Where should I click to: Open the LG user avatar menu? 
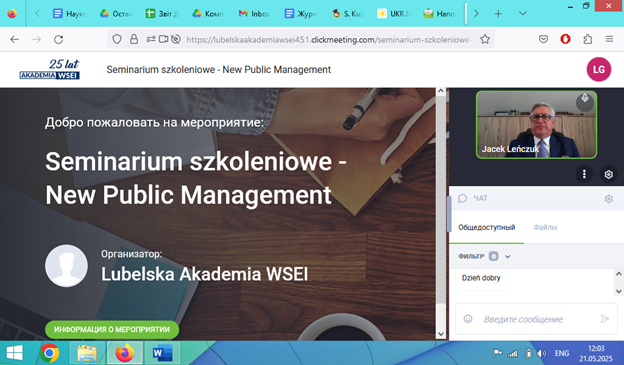click(x=599, y=69)
